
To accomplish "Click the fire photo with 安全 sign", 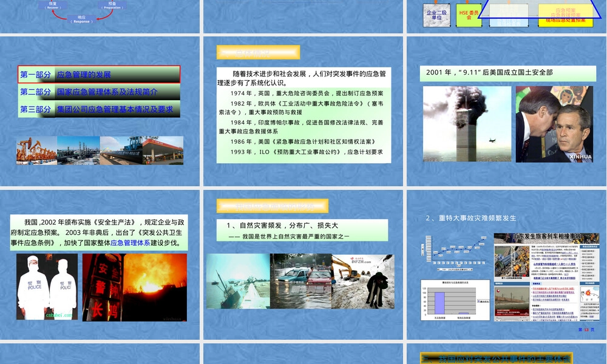I will 135,288.
